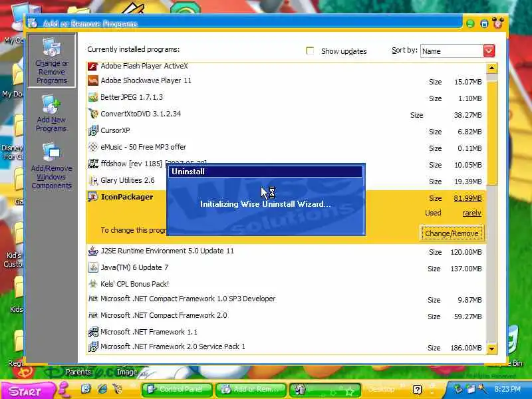The image size is (532, 399).
Task: Click the Uninstall dialog title bar
Action: point(265,172)
